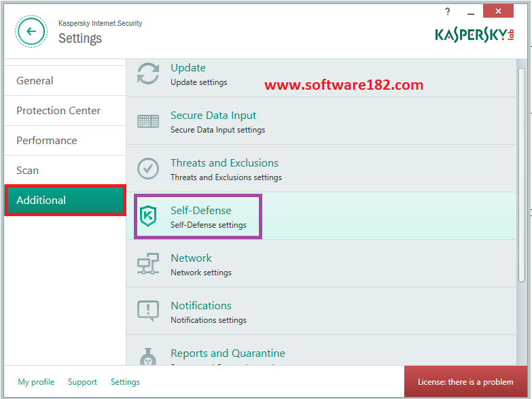Open the Protection Center tab
This screenshot has width=532, height=399.
65,111
